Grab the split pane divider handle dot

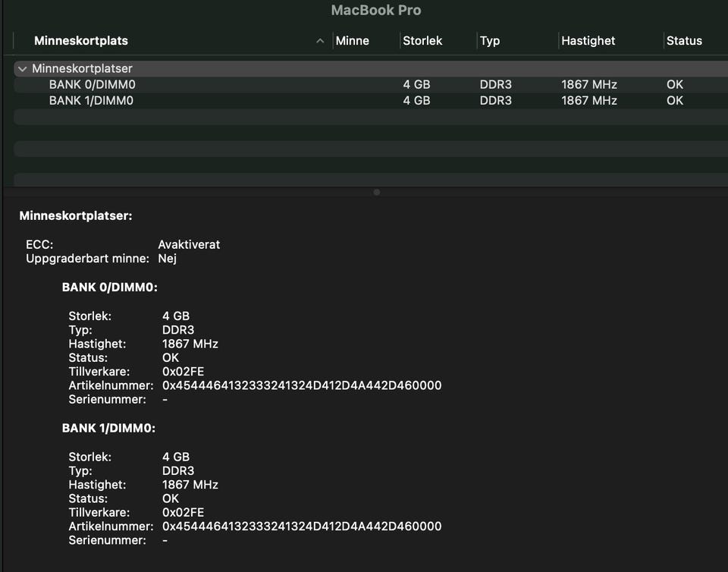point(377,192)
